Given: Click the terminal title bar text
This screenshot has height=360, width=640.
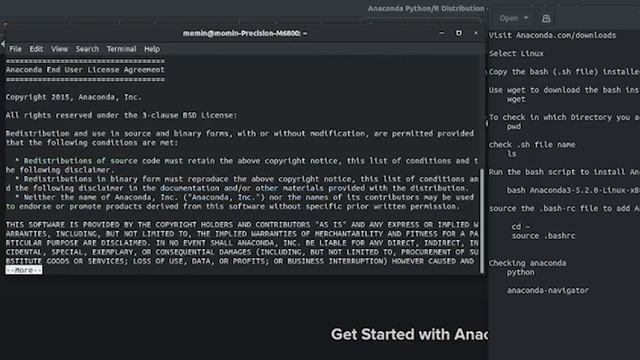Looking at the screenshot, I should (x=245, y=33).
